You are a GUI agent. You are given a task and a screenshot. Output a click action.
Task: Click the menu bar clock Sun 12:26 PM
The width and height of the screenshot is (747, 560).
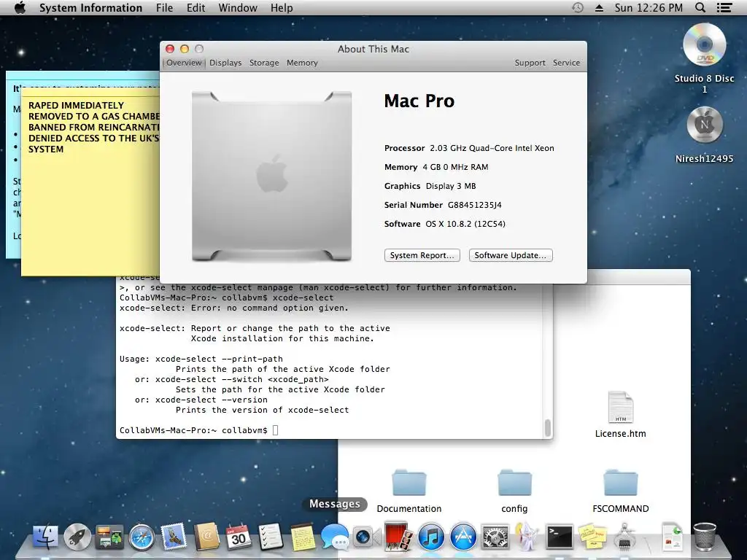click(649, 8)
